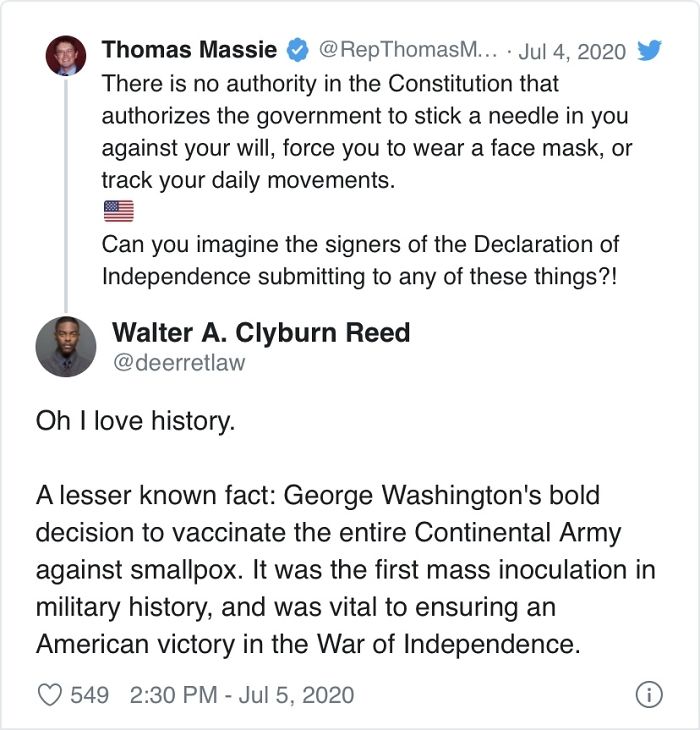Like the tweet with heart icon
700x730 pixels.
(49, 695)
